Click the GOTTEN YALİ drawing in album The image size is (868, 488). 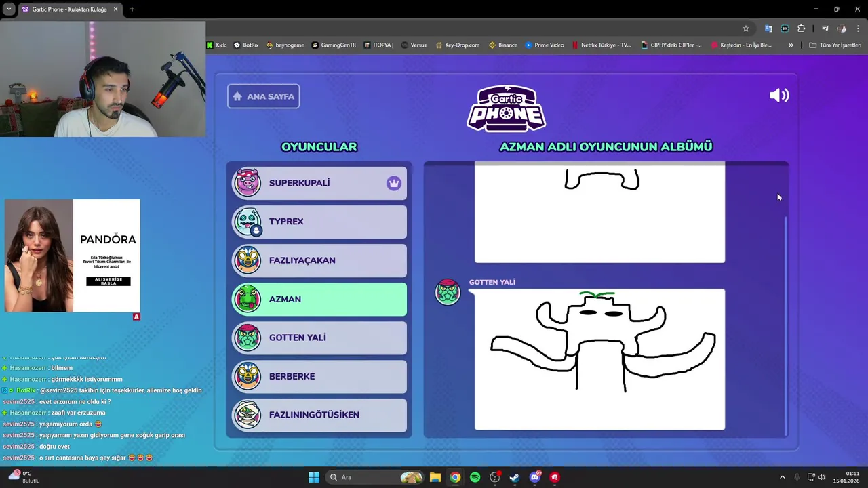tap(599, 359)
